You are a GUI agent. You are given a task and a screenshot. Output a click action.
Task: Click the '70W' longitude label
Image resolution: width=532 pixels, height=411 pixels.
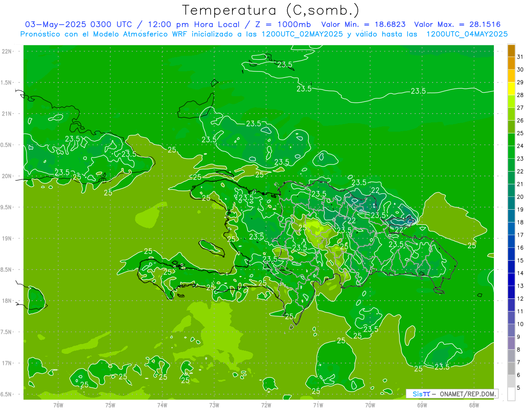370,405
